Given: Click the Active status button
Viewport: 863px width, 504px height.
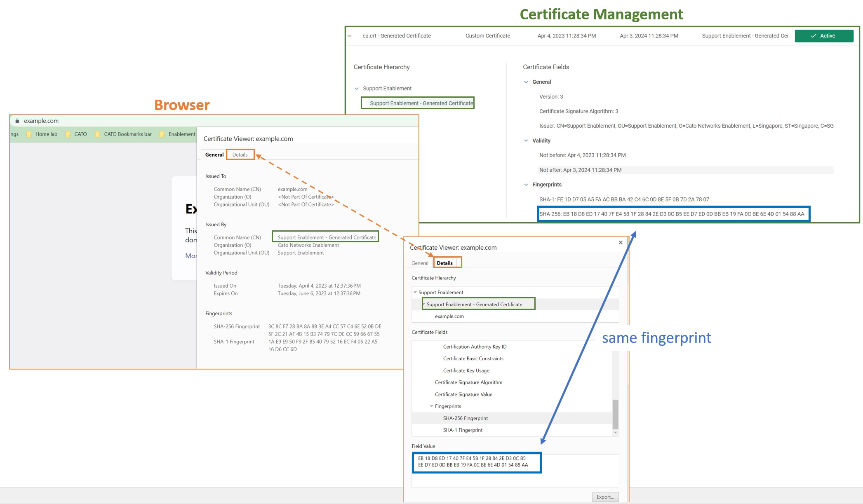Looking at the screenshot, I should click(823, 36).
